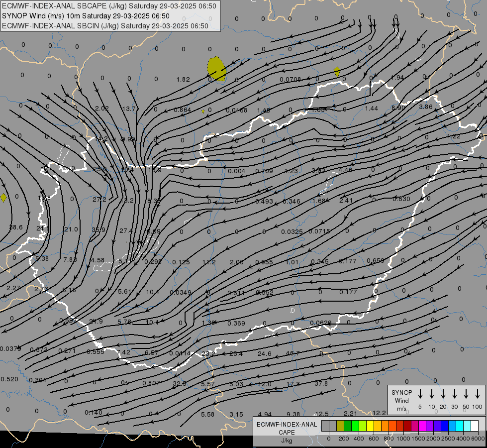Image resolution: width=487 pixels, height=448 pixels.
Task: Click the SYNOP Wind m/s legend label
Action: click(x=401, y=400)
